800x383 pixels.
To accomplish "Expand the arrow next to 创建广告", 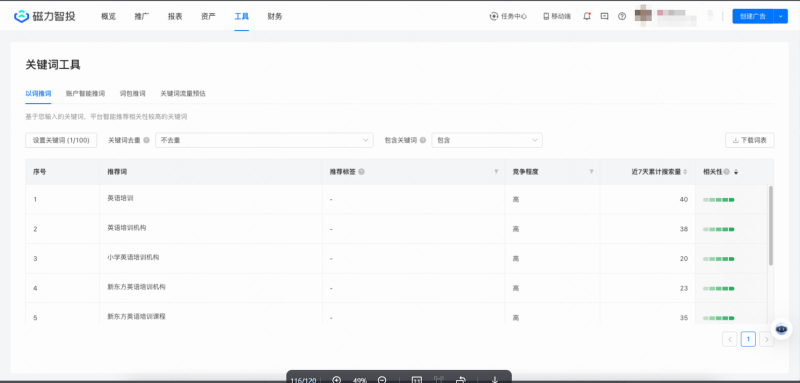I will pos(781,16).
